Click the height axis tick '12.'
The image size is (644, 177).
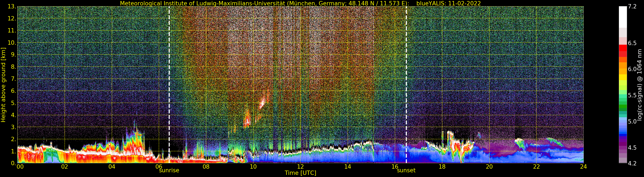[12, 19]
